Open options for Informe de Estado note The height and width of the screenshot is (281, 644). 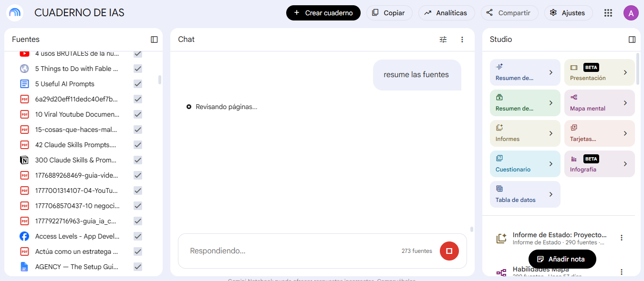(621, 238)
